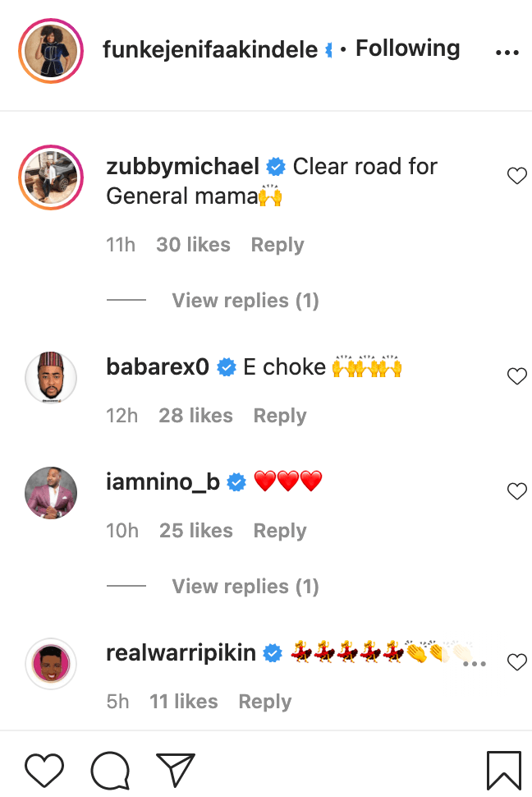The width and height of the screenshot is (532, 797).
Task: Like babarex0's E choke comment
Action: pos(516,376)
